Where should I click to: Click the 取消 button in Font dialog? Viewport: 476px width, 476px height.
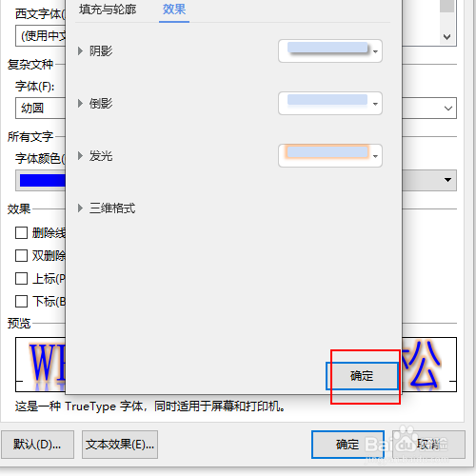tap(428, 445)
